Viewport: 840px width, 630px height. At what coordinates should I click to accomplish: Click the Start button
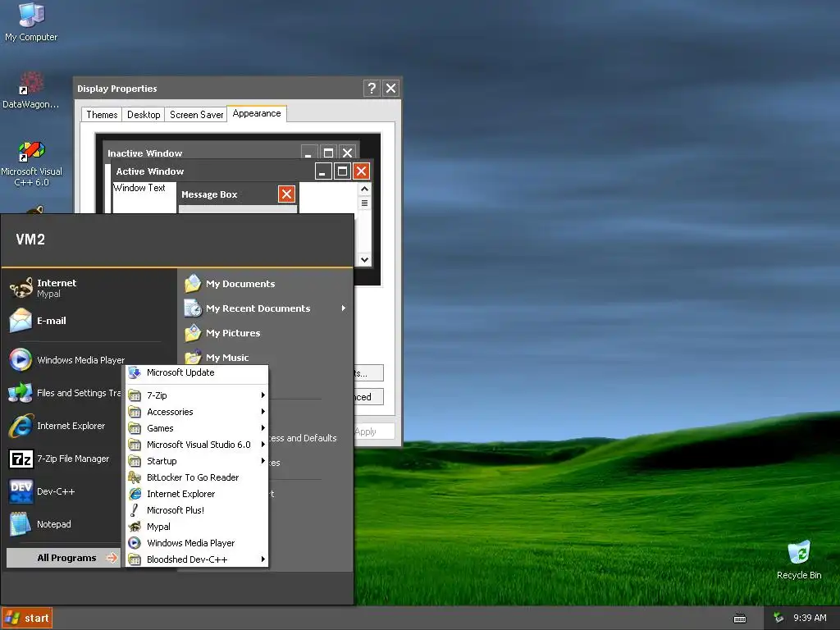pyautogui.click(x=27, y=618)
